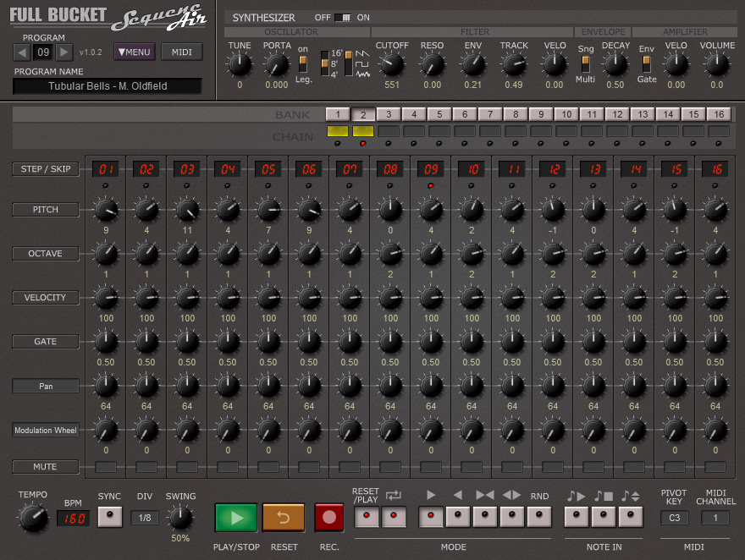Click the CUTOFF knob
The width and height of the screenshot is (745, 560).
(x=392, y=65)
